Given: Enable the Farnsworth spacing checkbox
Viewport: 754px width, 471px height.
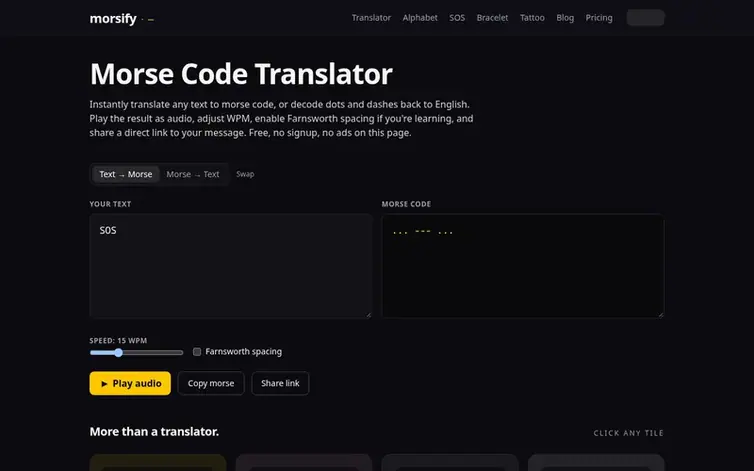Looking at the screenshot, I should [x=197, y=352].
